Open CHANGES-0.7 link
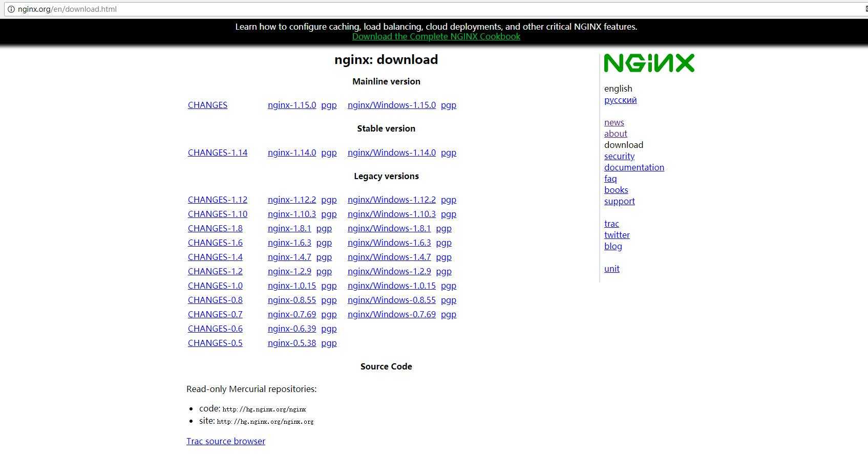 coord(215,314)
